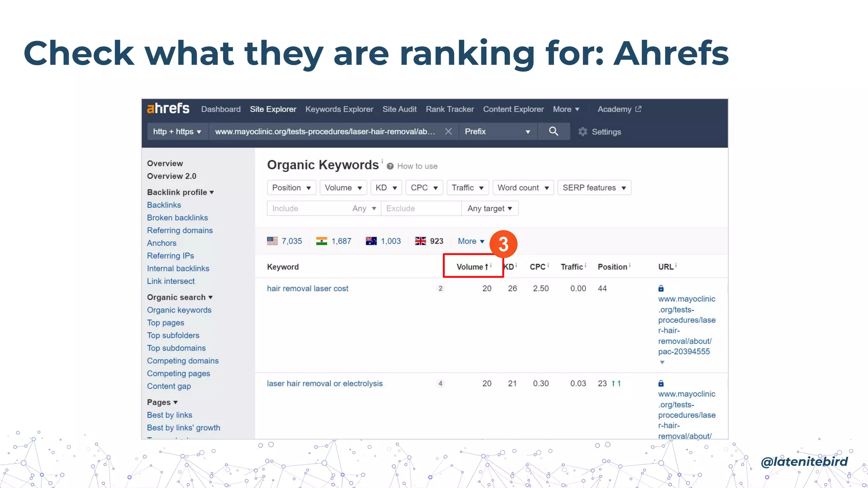868x488 pixels.
Task: Open Organic keywords report
Action: coord(179,310)
